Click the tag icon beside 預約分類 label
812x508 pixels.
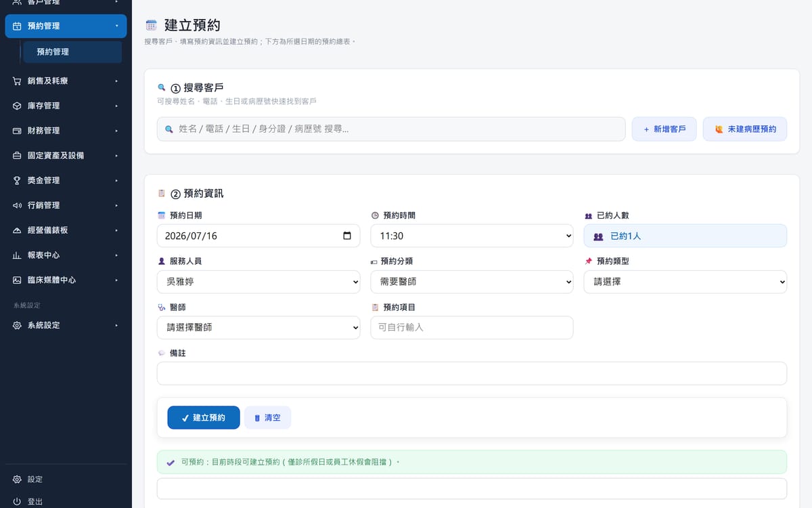click(374, 261)
